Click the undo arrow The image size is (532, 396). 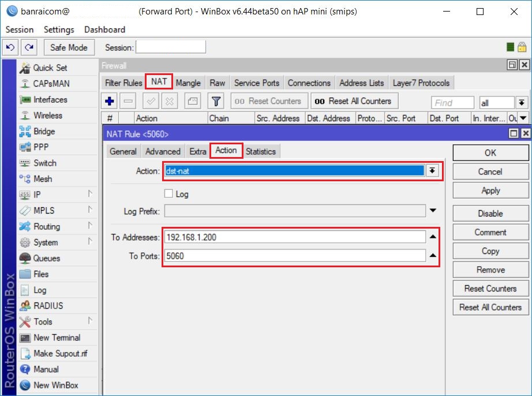coord(9,47)
